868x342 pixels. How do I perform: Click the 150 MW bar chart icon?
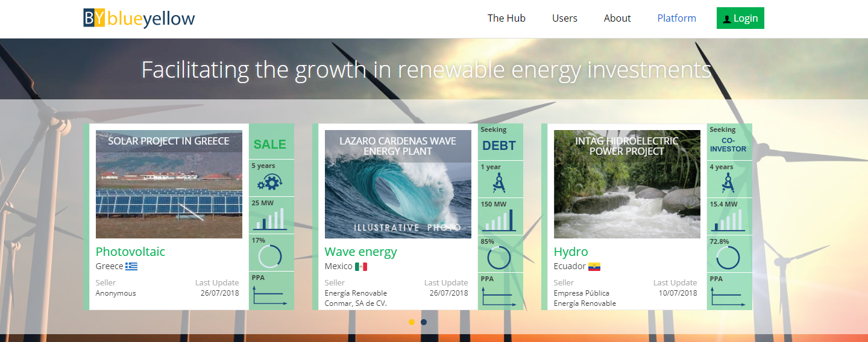(x=498, y=221)
